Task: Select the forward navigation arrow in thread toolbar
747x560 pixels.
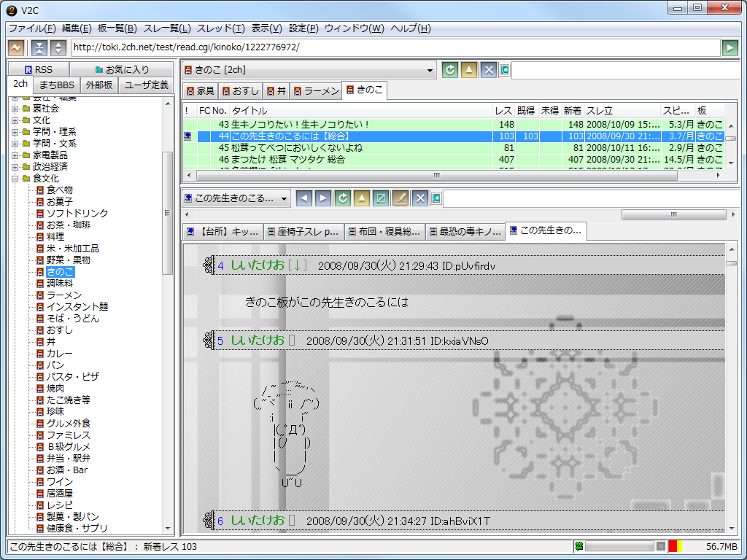Action: pos(323,198)
